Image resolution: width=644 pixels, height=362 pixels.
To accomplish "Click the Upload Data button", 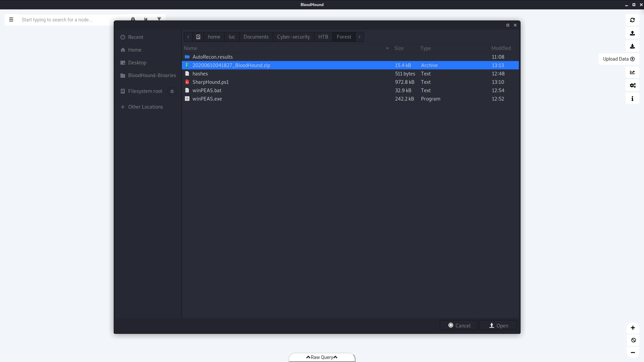I will coord(619,59).
